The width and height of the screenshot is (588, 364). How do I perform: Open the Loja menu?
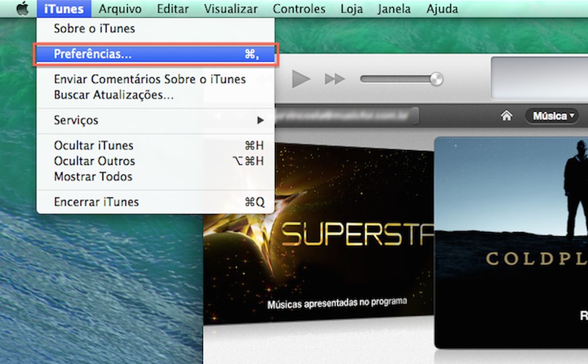pyautogui.click(x=351, y=8)
